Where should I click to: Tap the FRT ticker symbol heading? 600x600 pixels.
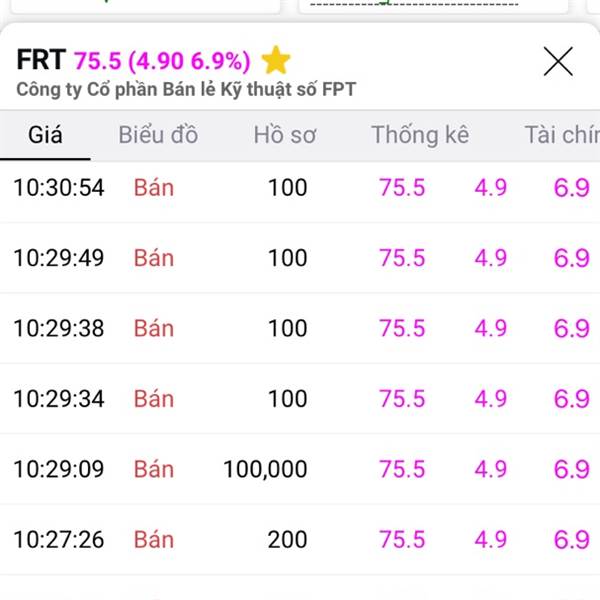pyautogui.click(x=41, y=60)
